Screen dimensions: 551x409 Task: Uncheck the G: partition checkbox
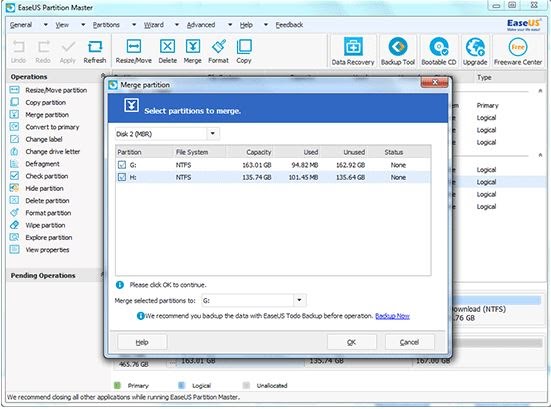[x=122, y=165]
